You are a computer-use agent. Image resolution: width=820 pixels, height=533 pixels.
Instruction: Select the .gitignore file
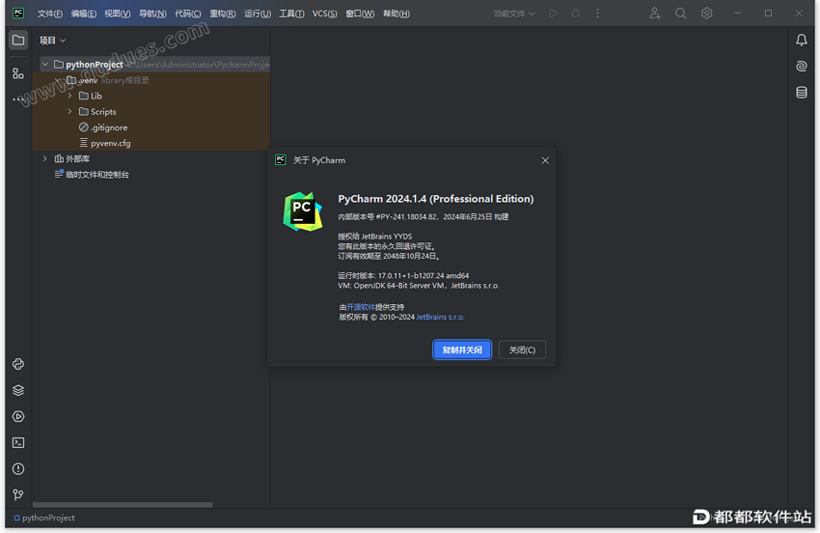coord(103,127)
